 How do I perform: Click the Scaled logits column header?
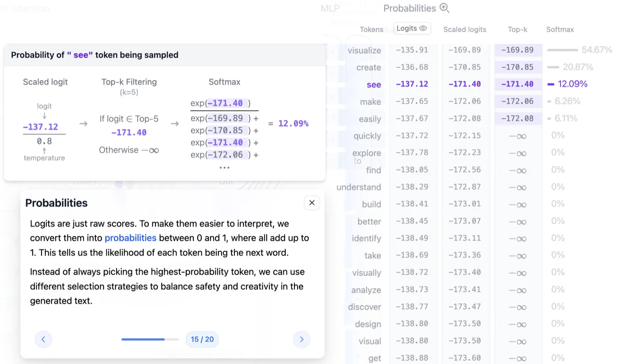(x=465, y=30)
